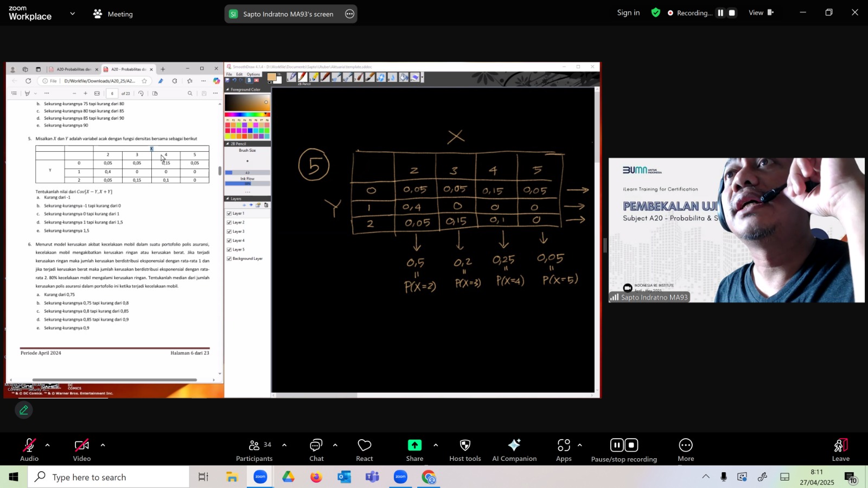The image size is (868, 488).
Task: Click the Windows search box
Action: [x=108, y=477]
